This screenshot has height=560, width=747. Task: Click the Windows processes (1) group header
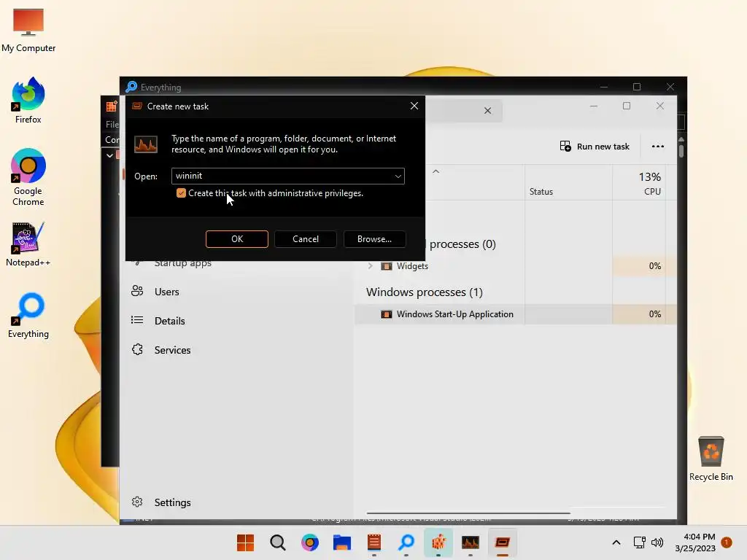424,292
